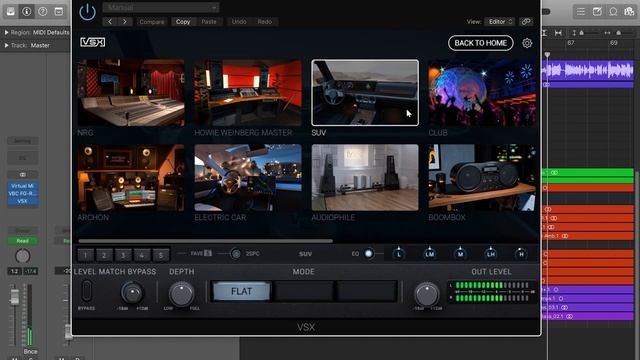This screenshot has width=640, height=360.
Task: Select the L EQ band knob
Action: (398, 253)
